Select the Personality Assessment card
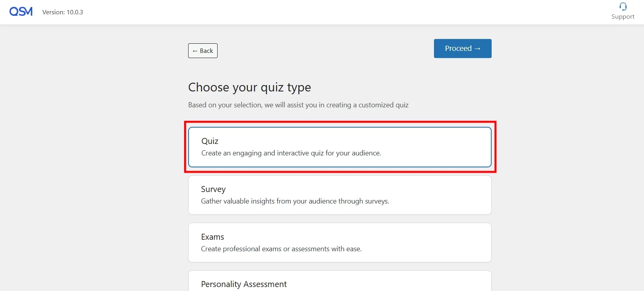Viewport: 644px width, 291px height. click(x=340, y=281)
